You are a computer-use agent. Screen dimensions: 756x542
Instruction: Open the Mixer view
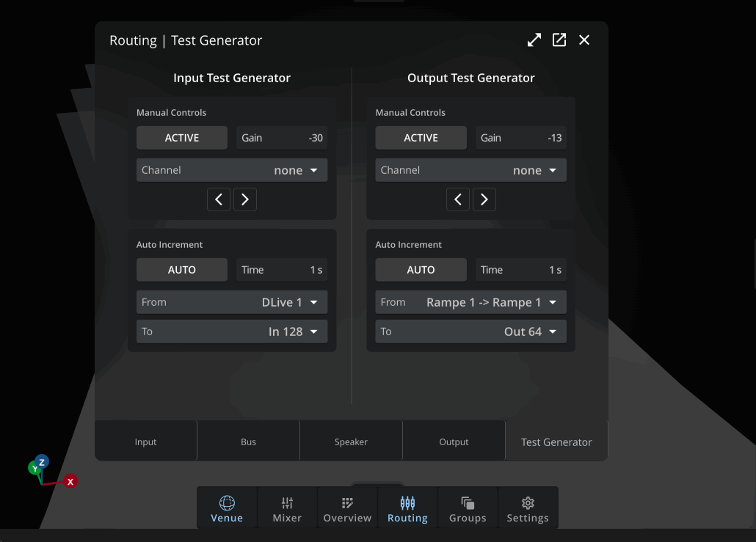[287, 509]
